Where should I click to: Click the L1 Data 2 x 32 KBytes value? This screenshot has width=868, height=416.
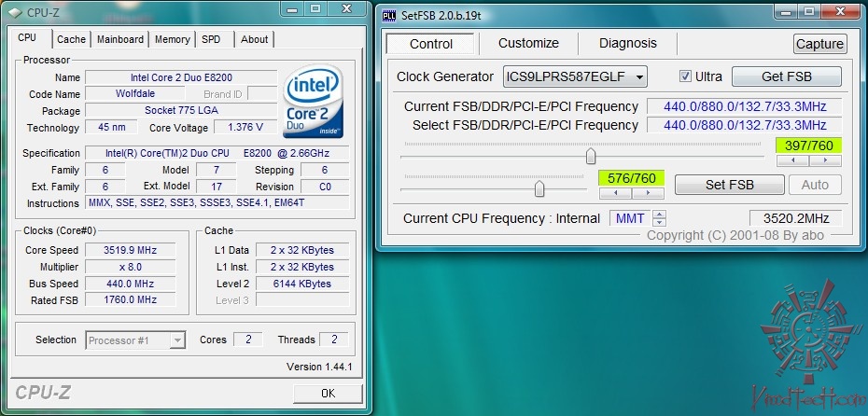(302, 250)
